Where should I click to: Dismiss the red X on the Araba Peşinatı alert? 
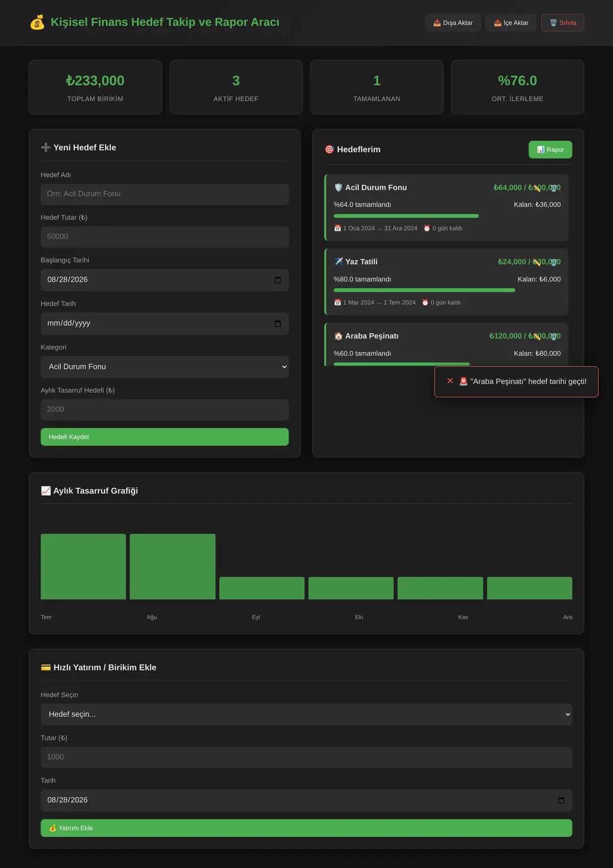450,381
